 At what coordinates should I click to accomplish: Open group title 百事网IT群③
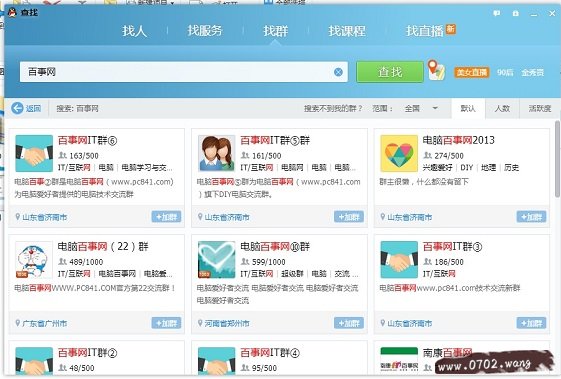pos(453,247)
